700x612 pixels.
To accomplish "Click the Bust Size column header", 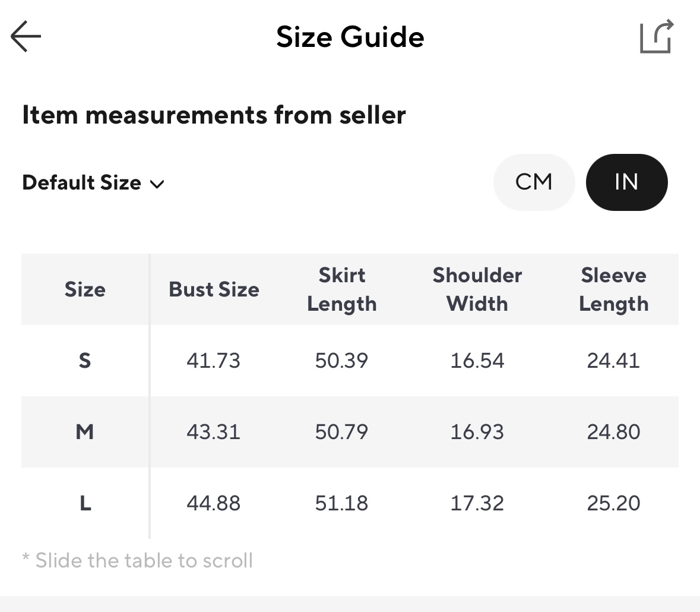I will pyautogui.click(x=214, y=289).
